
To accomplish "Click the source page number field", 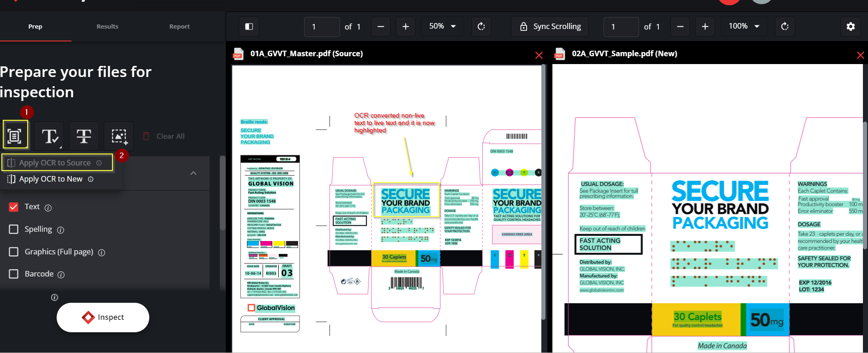I will tap(321, 27).
